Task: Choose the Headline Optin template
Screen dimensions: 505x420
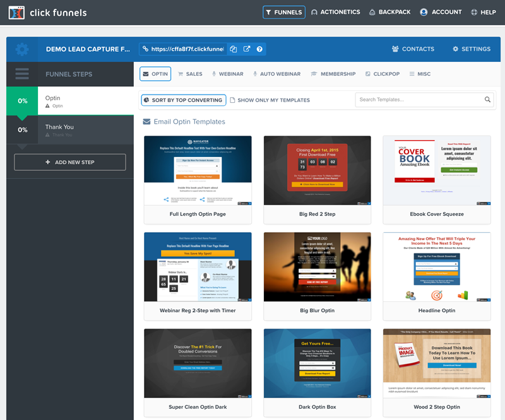Action: (437, 276)
